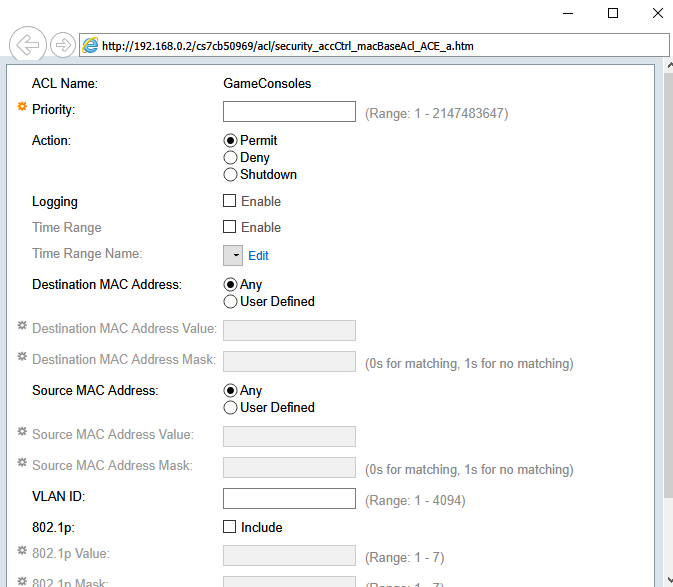Click the Internet Explorer page icon
This screenshot has width=673, height=587.
click(90, 46)
